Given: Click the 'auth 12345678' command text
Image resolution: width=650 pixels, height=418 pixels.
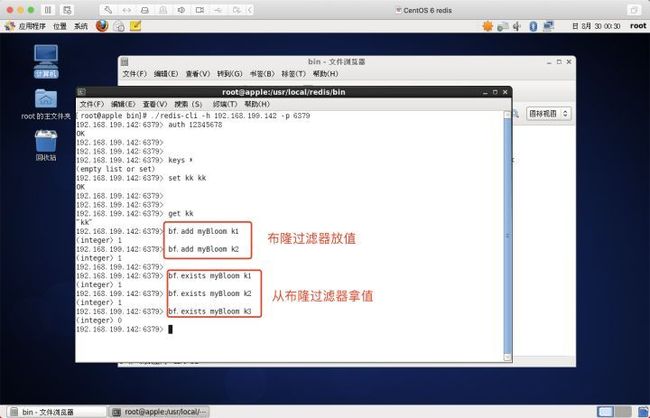Looking at the screenshot, I should pos(195,125).
